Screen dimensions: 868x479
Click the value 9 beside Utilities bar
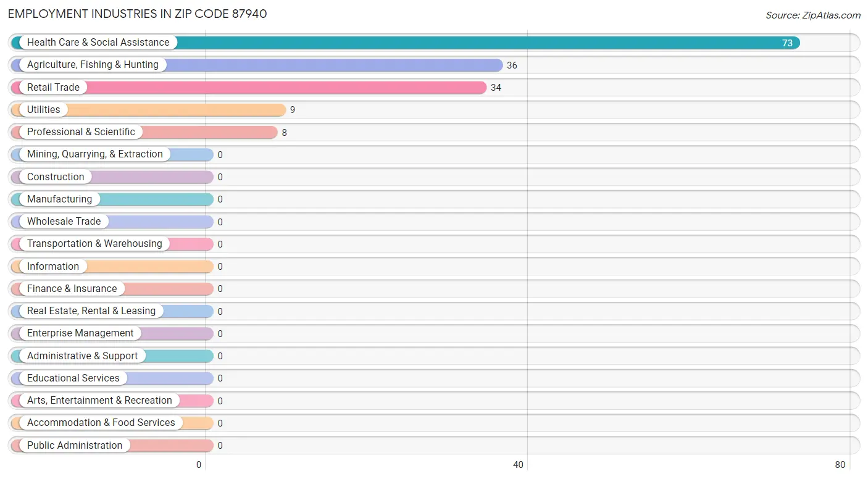[x=293, y=110]
